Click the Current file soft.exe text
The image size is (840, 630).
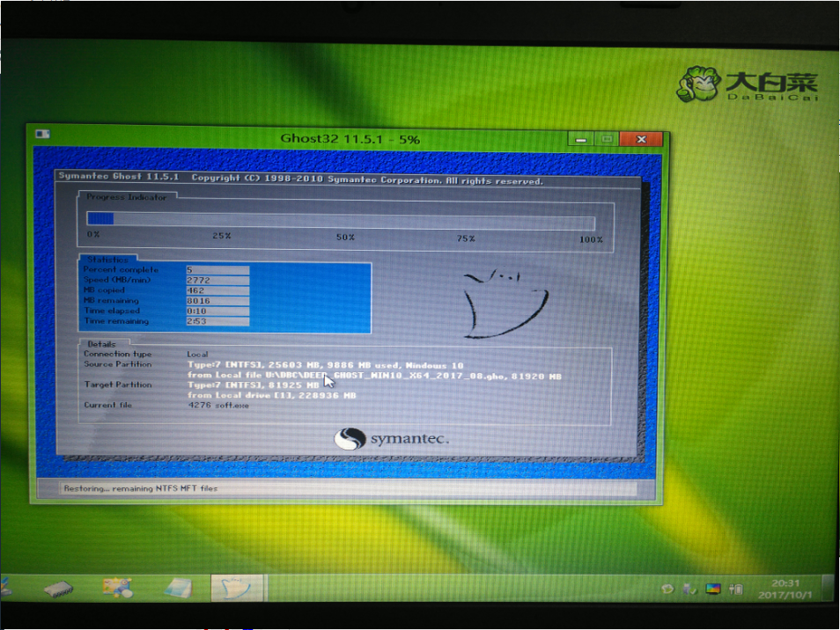(x=218, y=406)
